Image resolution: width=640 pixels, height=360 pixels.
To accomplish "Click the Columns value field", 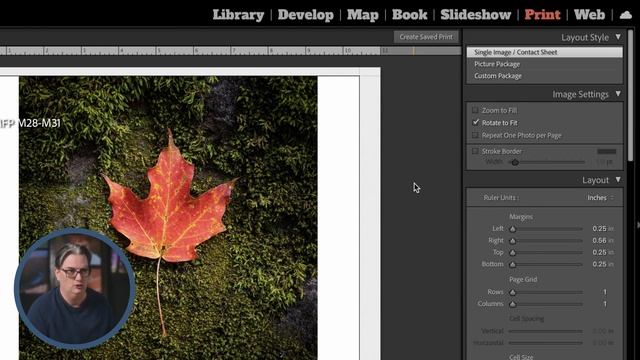I will click(x=605, y=304).
